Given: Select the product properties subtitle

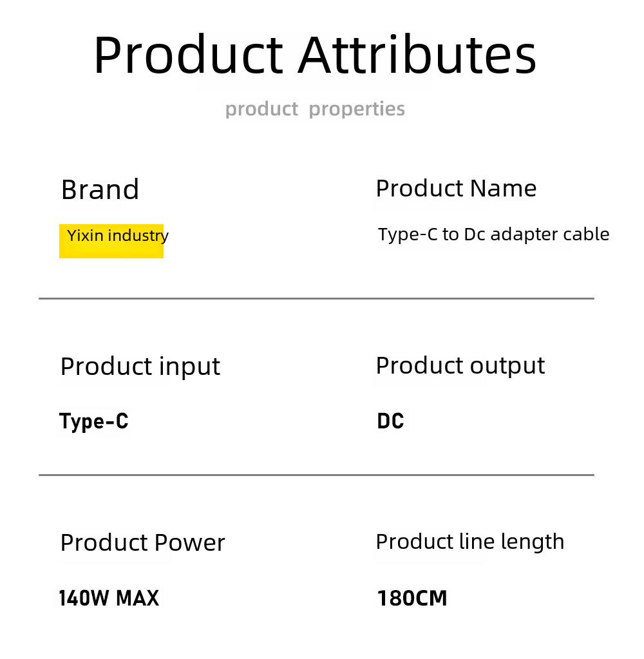Looking at the screenshot, I should tap(315, 109).
